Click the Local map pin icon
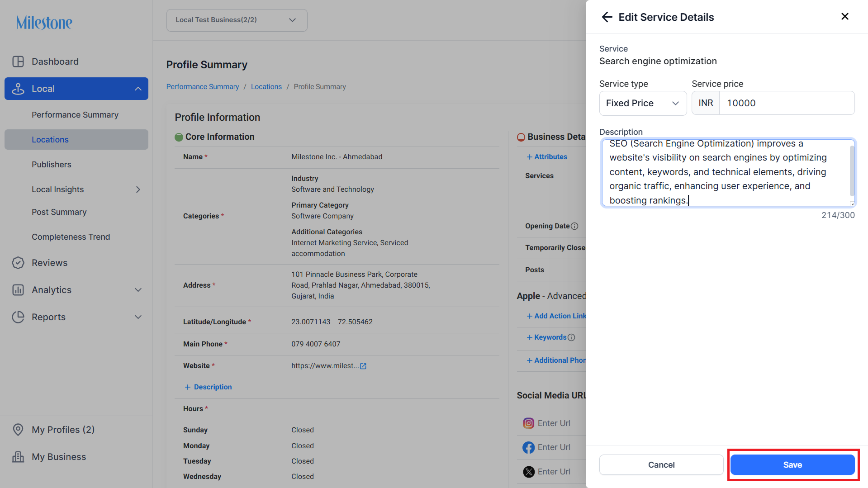The height and width of the screenshot is (488, 868). [x=18, y=89]
